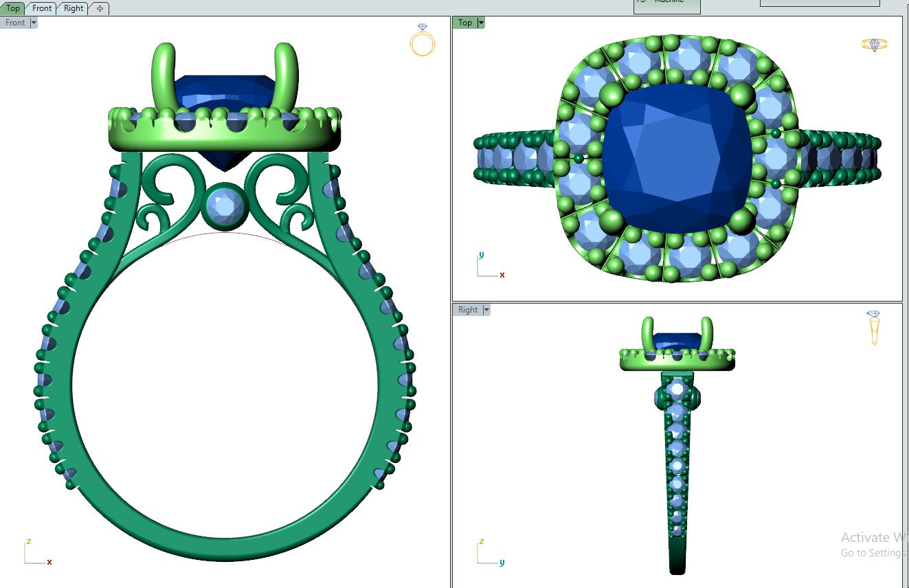909x588 pixels.
Task: Select the blue cushion center stone in Top view
Action: 677,157
